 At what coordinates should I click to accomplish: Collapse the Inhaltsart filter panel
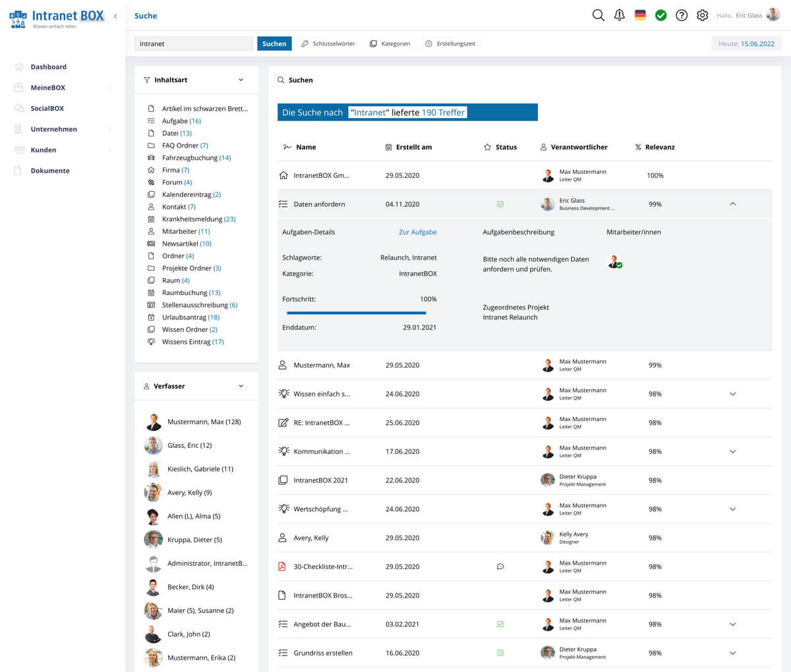(x=241, y=80)
